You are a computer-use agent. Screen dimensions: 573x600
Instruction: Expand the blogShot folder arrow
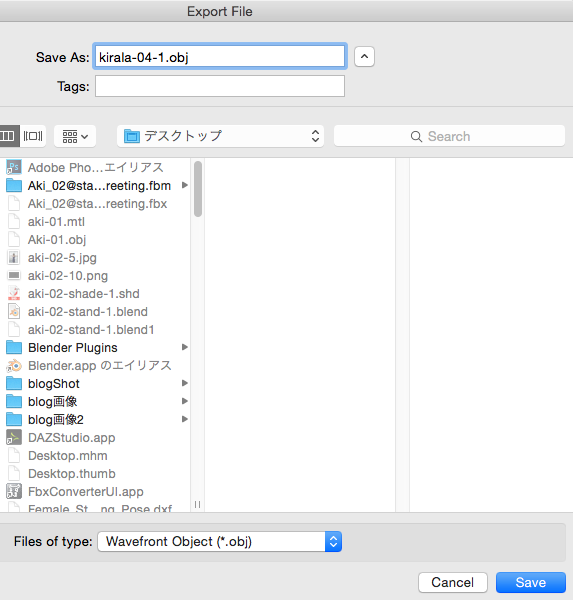(185, 383)
